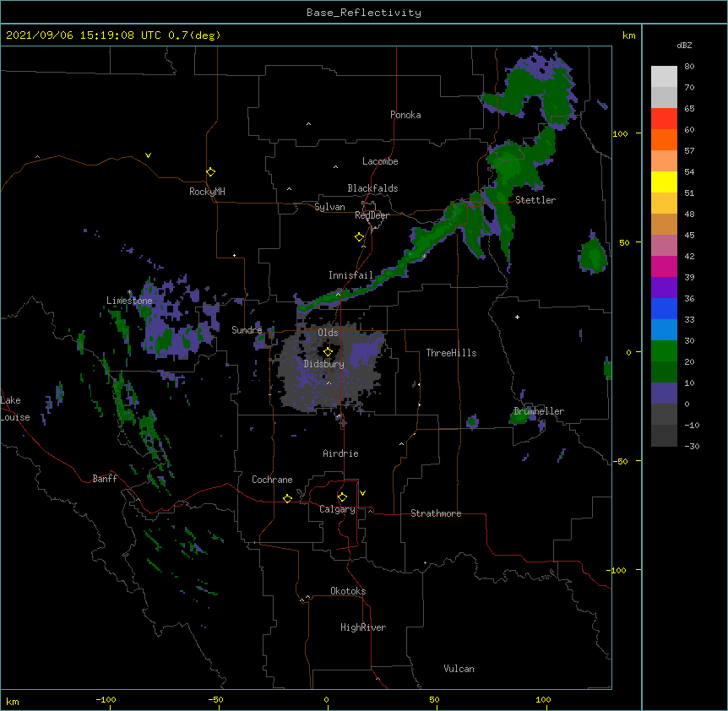
Task: Click the Base_Reflectivity title text
Action: [x=364, y=13]
